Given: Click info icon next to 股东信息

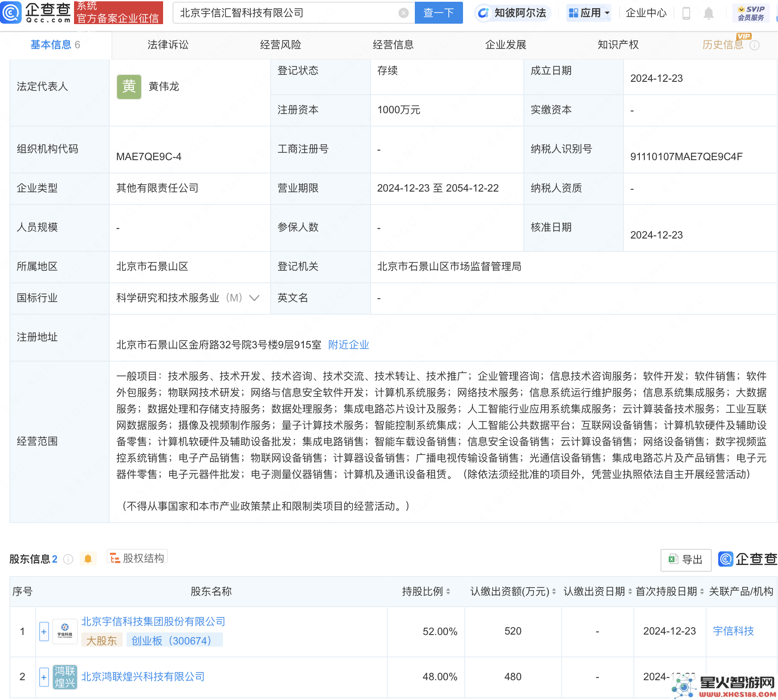Looking at the screenshot, I should (x=68, y=559).
